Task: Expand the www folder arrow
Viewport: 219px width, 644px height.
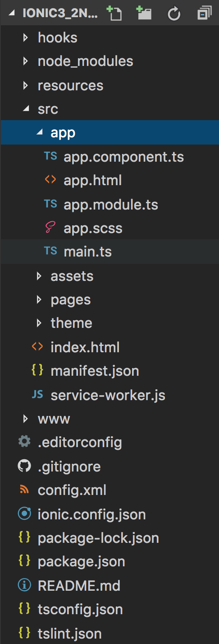Action: [x=26, y=419]
